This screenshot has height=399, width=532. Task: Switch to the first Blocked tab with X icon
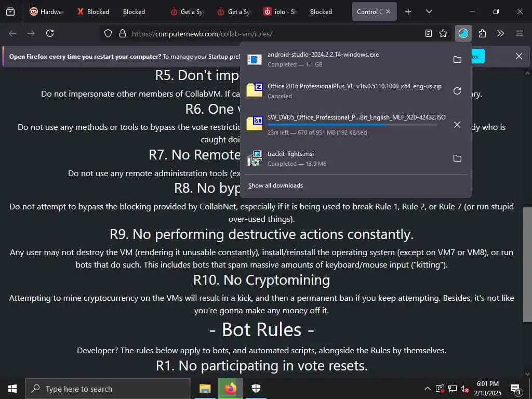94,12
